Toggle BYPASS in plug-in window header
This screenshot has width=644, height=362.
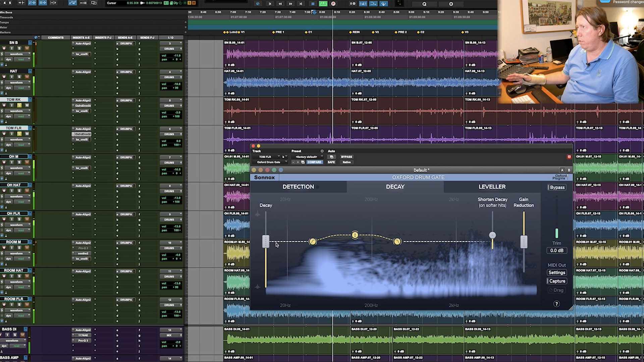[346, 157]
